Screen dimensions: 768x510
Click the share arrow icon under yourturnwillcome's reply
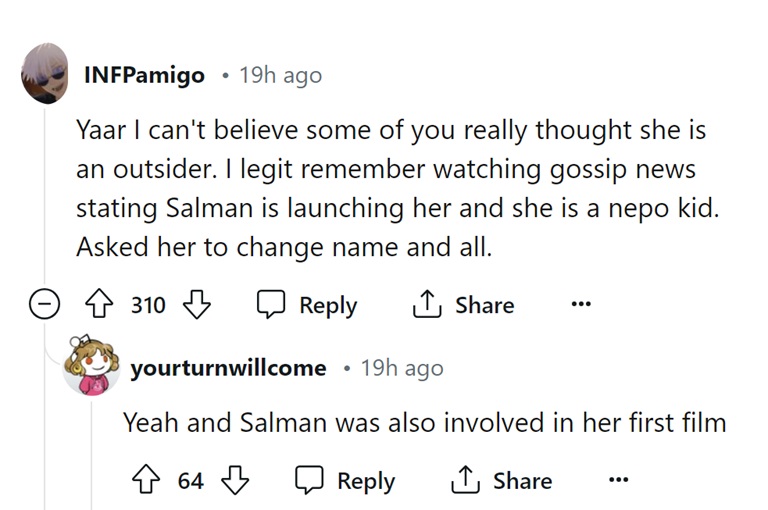click(467, 481)
